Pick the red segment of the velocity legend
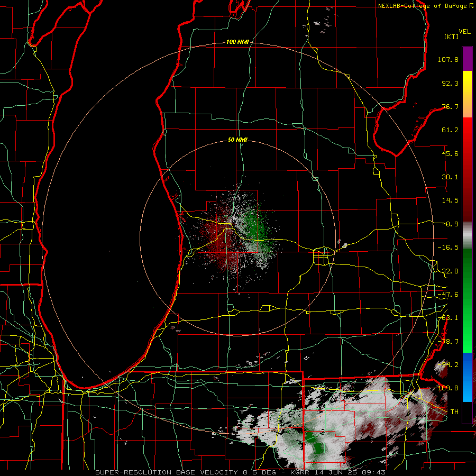 [467, 169]
